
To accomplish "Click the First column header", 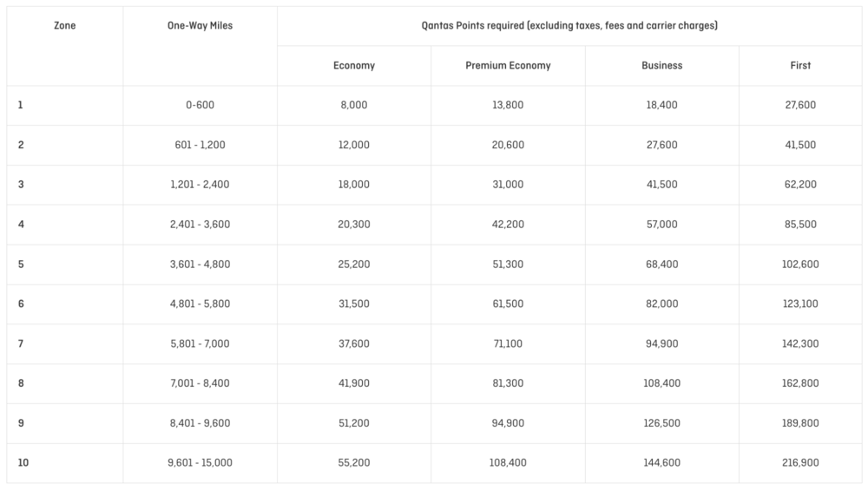I will click(800, 66).
